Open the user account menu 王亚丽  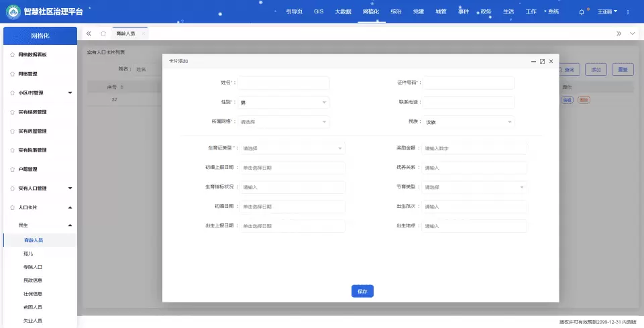[x=607, y=11]
